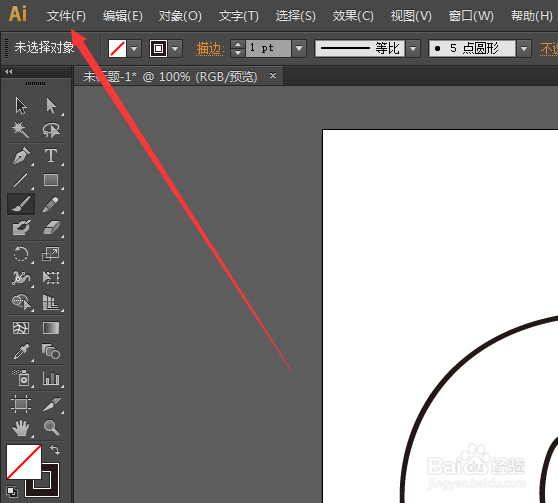The width and height of the screenshot is (558, 503).
Task: Reset to default fill and stroke
Action: pyautogui.click(x=12, y=492)
